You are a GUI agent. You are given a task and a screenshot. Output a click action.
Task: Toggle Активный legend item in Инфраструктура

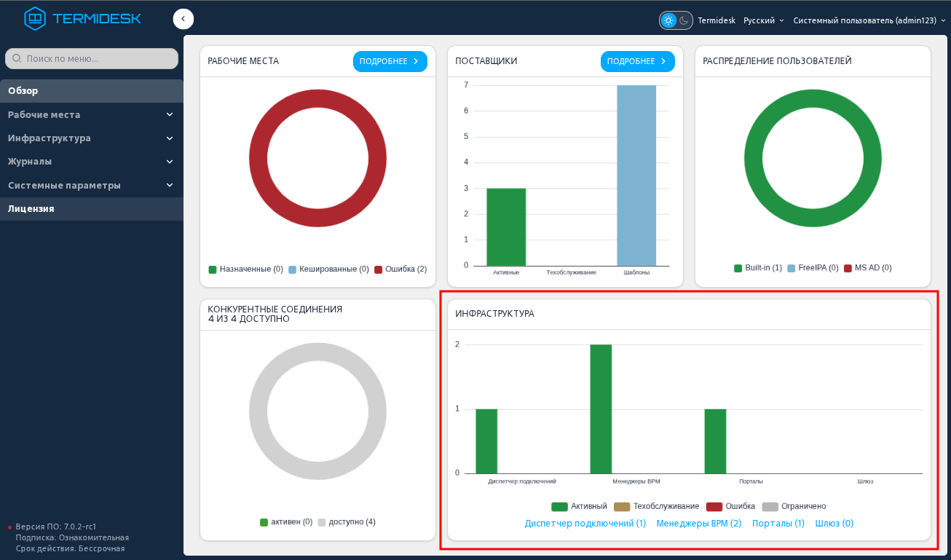(x=579, y=506)
